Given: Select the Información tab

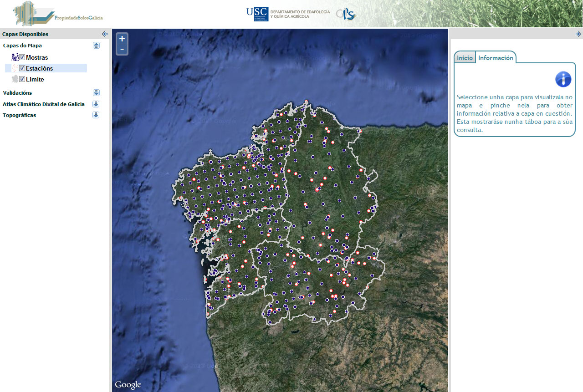Looking at the screenshot, I should point(496,57).
